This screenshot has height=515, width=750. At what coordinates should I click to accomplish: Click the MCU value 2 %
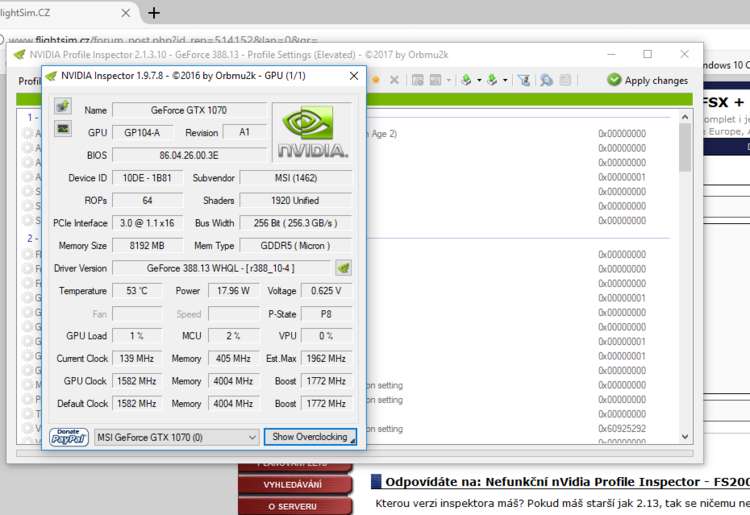[233, 336]
